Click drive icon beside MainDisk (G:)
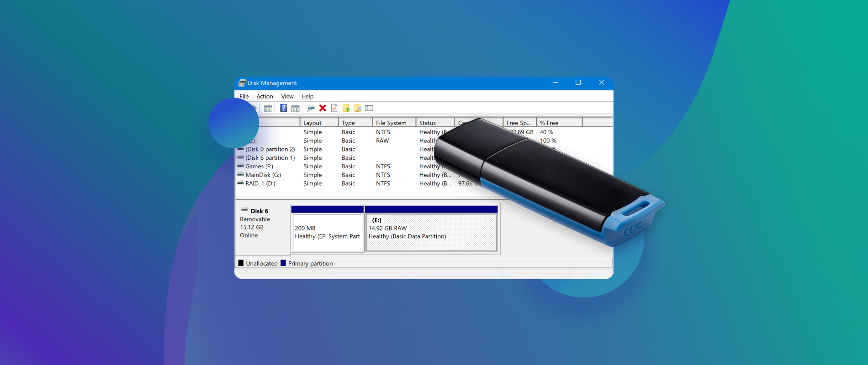868x365 pixels. [240, 174]
